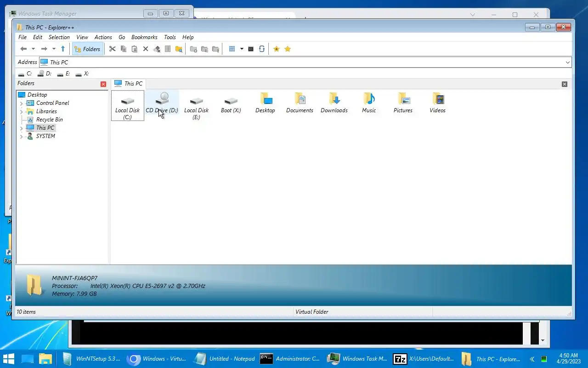Open the File menu

tap(23, 37)
